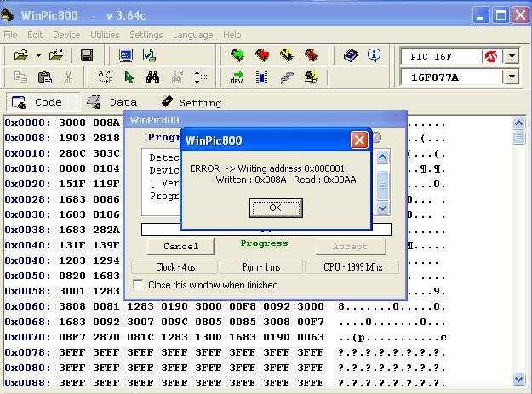Click the blue monitor screen icon

pos(125,55)
